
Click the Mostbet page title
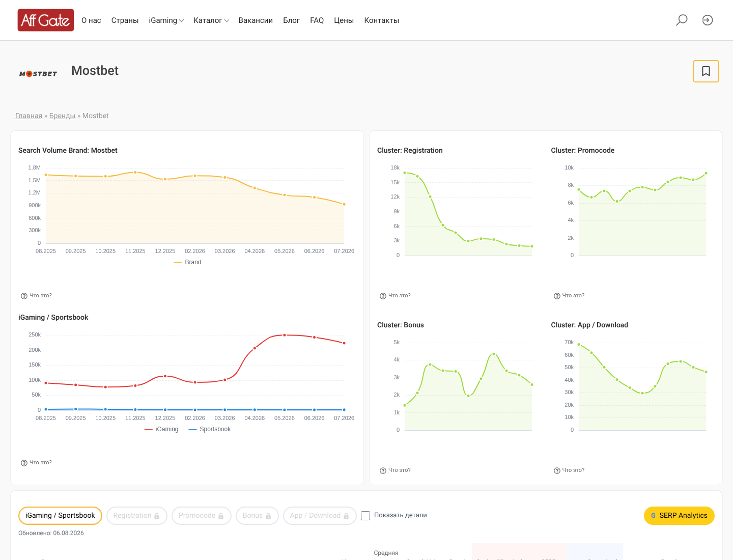pos(95,71)
